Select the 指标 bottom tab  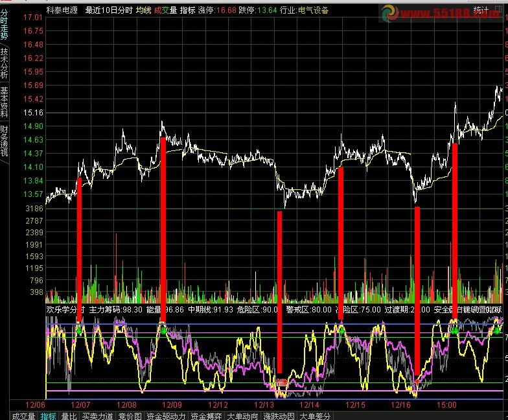click(48, 416)
